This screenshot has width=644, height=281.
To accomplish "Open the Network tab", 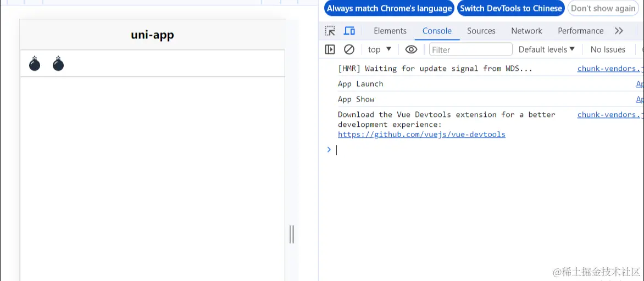I will (x=526, y=31).
